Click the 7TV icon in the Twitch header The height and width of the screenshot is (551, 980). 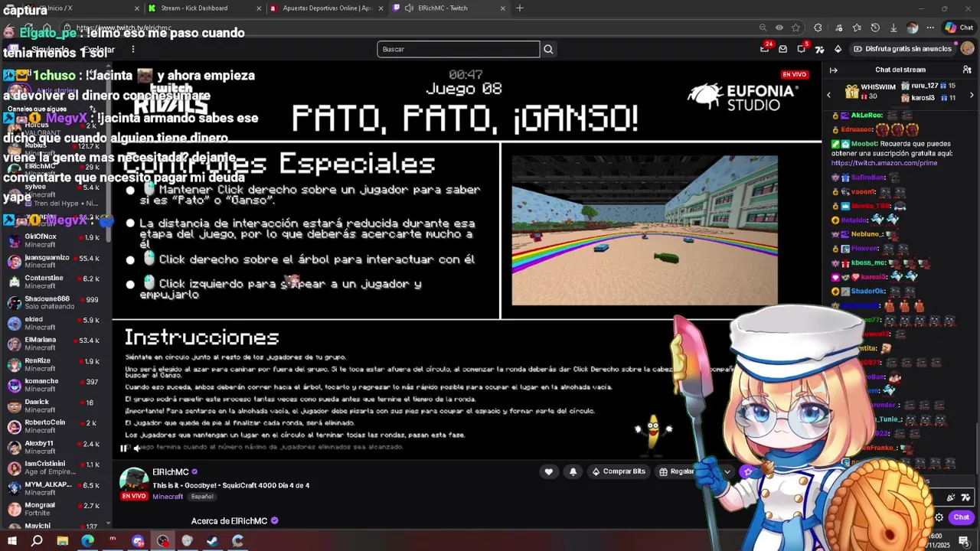[819, 49]
